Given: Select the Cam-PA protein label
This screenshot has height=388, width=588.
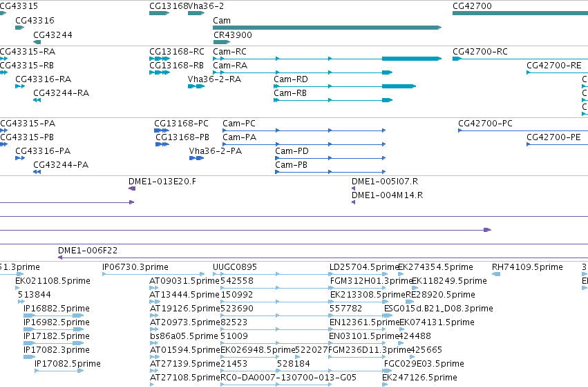Looking at the screenshot, I should click(239, 137).
